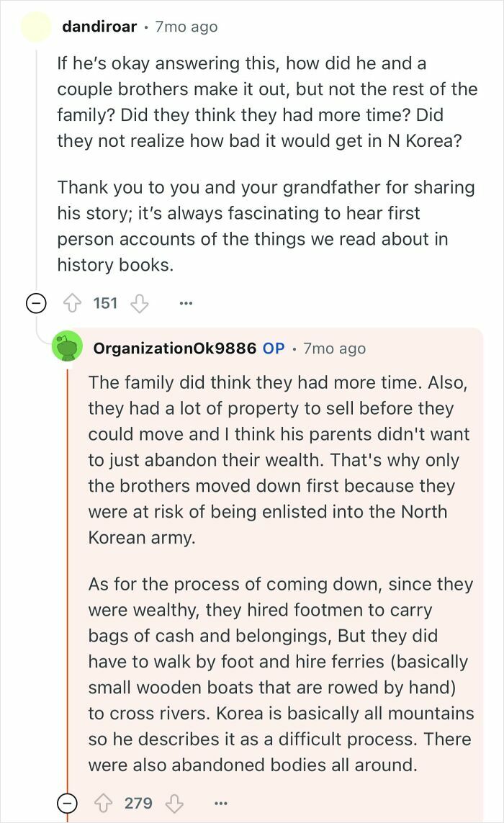Select the vote count showing 151
The image size is (504, 823).
coord(105,303)
